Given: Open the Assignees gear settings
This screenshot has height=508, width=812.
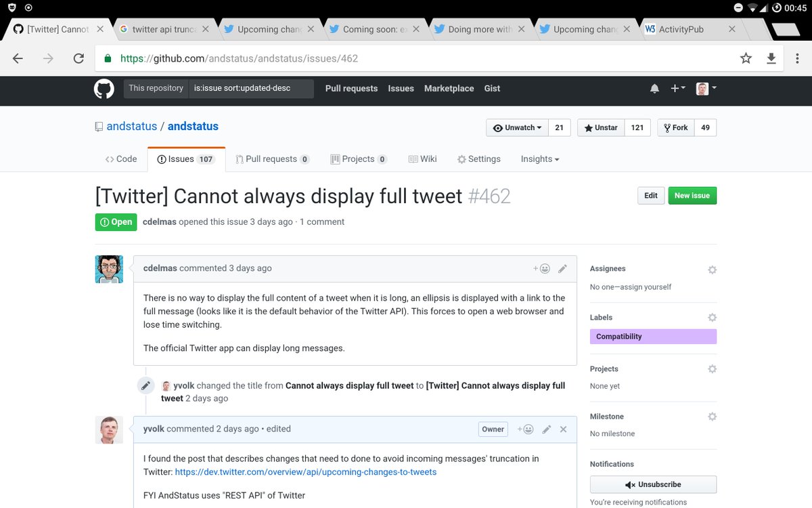Looking at the screenshot, I should (x=712, y=270).
